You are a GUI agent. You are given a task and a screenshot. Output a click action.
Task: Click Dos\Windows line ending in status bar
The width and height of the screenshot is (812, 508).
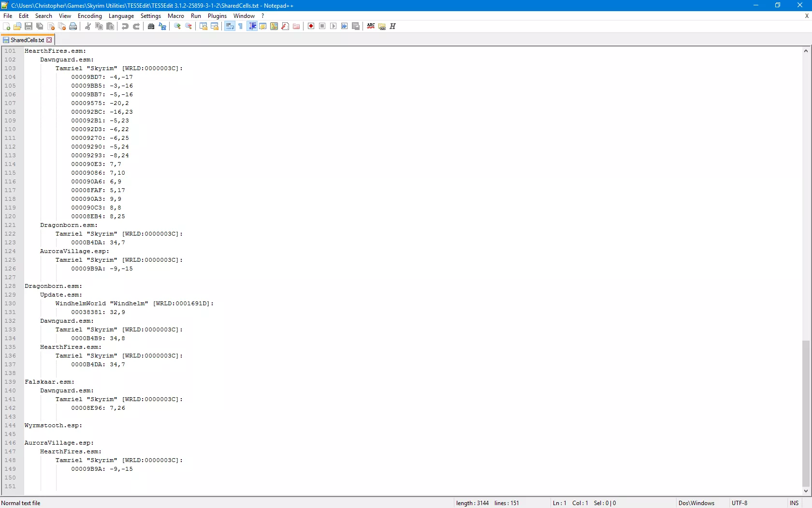point(696,503)
